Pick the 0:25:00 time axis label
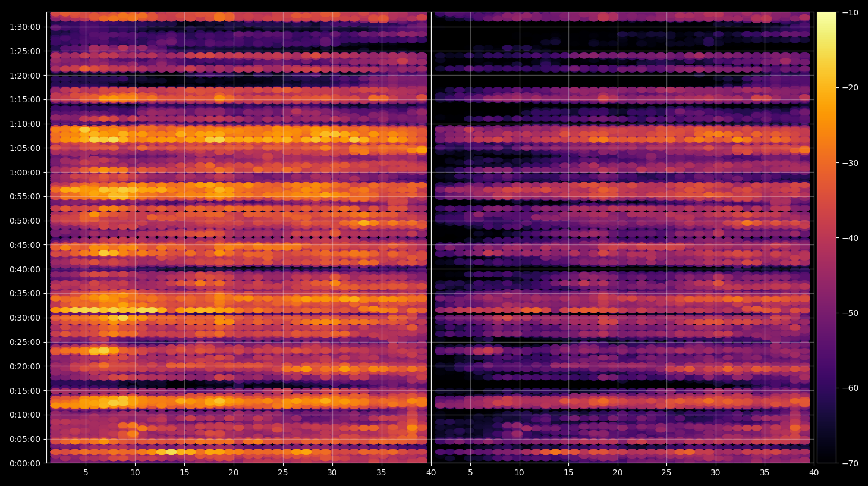Screen dimensions: 868x486 click(25, 342)
